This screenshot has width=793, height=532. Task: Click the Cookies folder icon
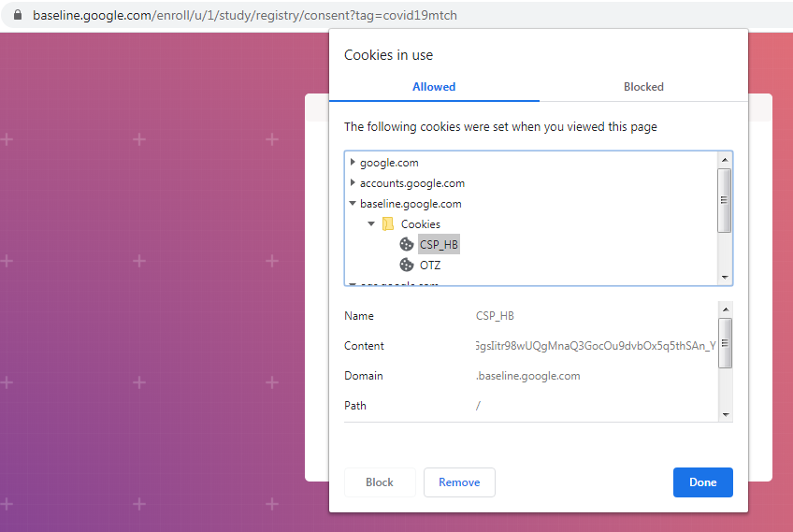[388, 224]
